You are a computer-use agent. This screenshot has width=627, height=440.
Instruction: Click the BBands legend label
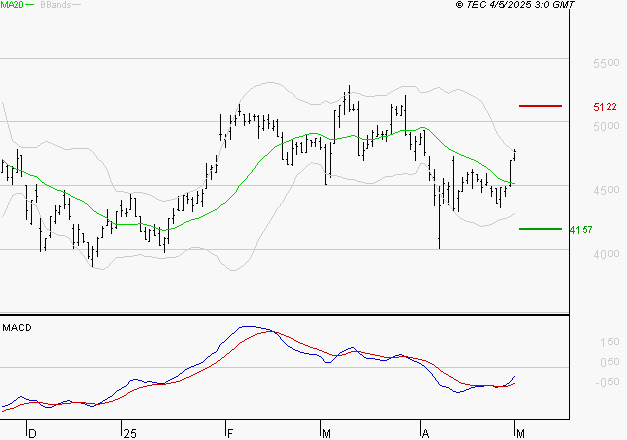56,5
